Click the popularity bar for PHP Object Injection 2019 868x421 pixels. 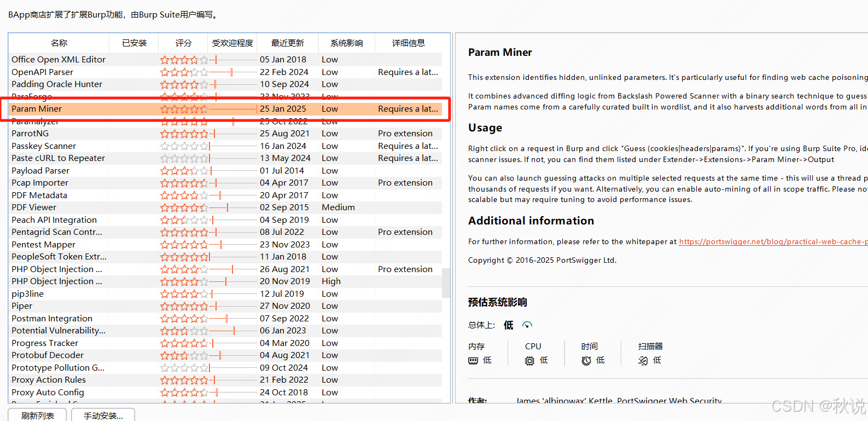click(x=232, y=281)
